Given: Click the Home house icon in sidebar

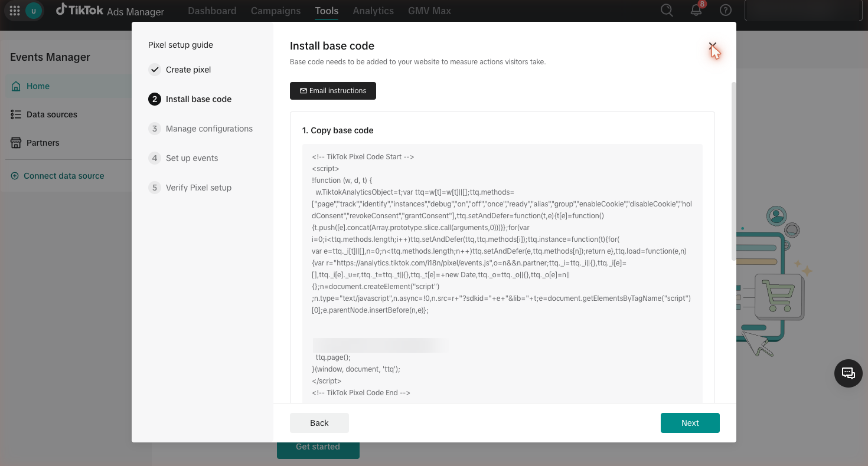Looking at the screenshot, I should (x=17, y=86).
